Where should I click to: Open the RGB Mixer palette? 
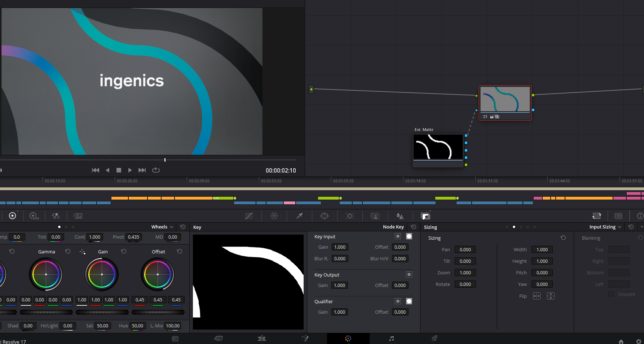[56, 216]
